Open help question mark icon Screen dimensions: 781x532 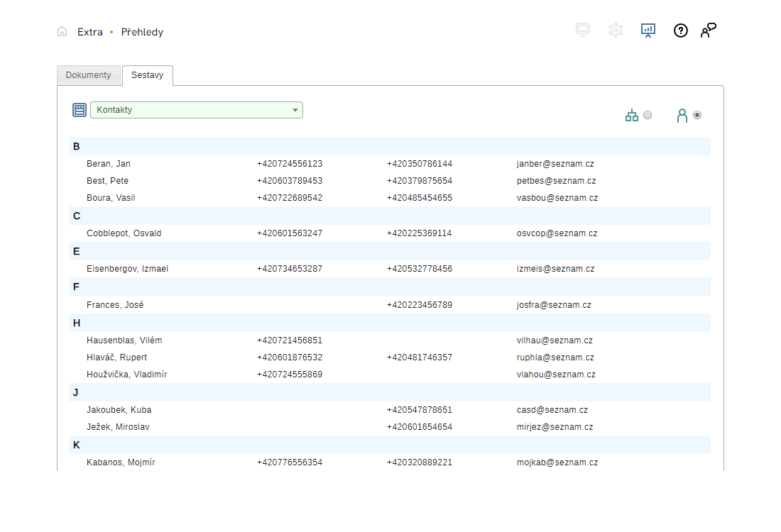coord(680,31)
